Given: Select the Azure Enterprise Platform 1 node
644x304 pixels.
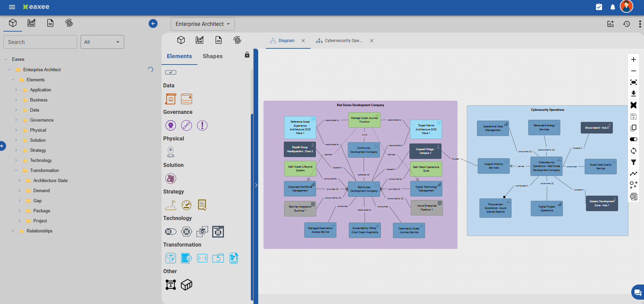Looking at the screenshot, I should coord(427,208).
